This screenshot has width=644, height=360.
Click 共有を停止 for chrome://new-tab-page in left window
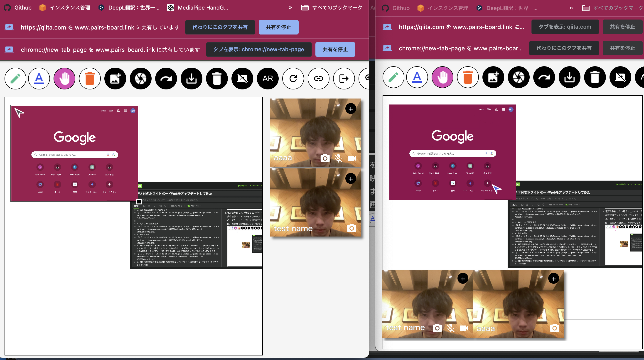[x=335, y=49]
